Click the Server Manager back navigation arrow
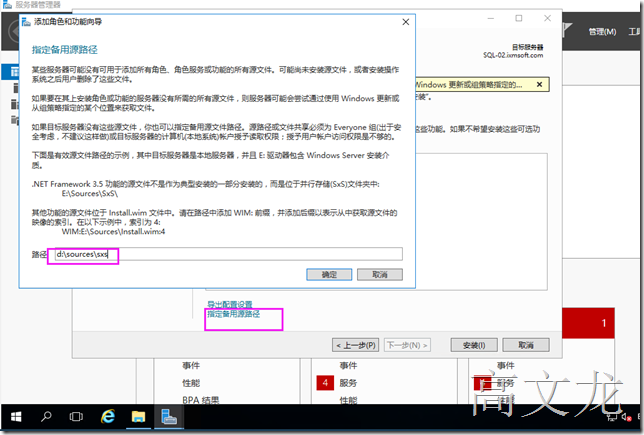Image resolution: width=644 pixels, height=435 pixels. click(x=13, y=32)
